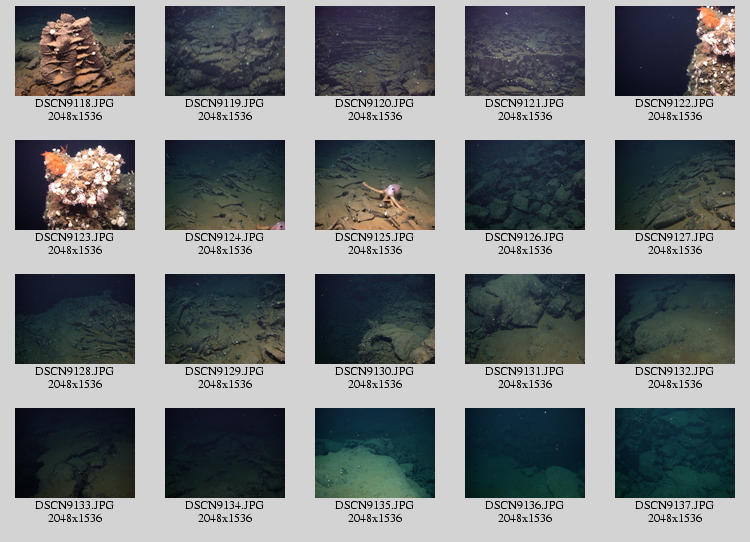Open the DSCN9127.JPG thumbnail
Image resolution: width=750 pixels, height=542 pixels.
tap(675, 185)
